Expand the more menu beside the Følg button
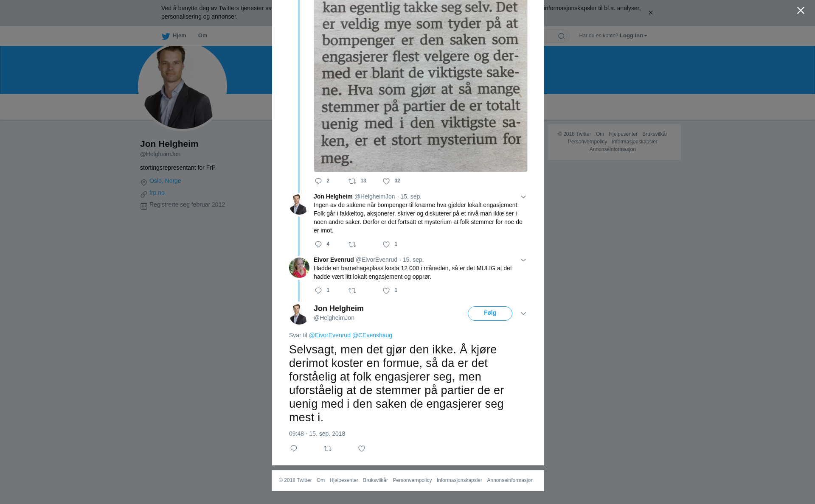The height and width of the screenshot is (504, 815). point(523,314)
